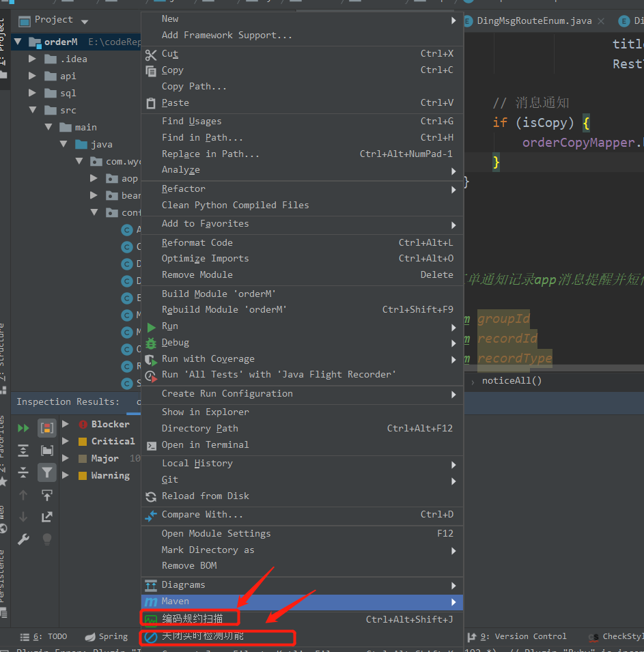Export inspection results via the export arrow icon
This screenshot has width=644, height=652.
[46, 517]
